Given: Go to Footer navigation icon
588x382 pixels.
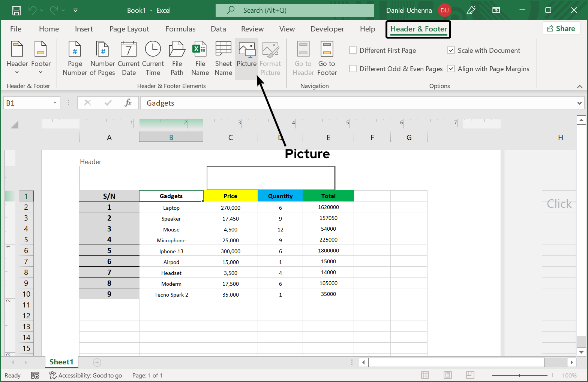Looking at the screenshot, I should point(327,58).
